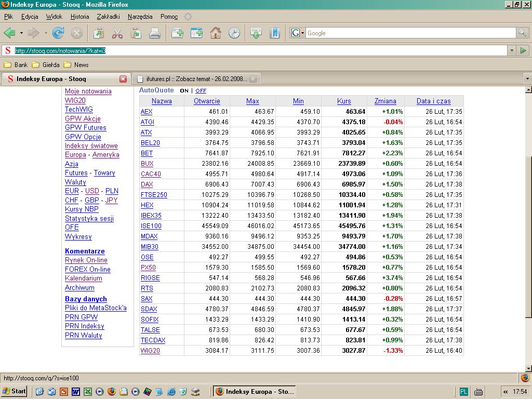Click the Print icon in toolbar
The image size is (532, 399).
click(x=154, y=33)
